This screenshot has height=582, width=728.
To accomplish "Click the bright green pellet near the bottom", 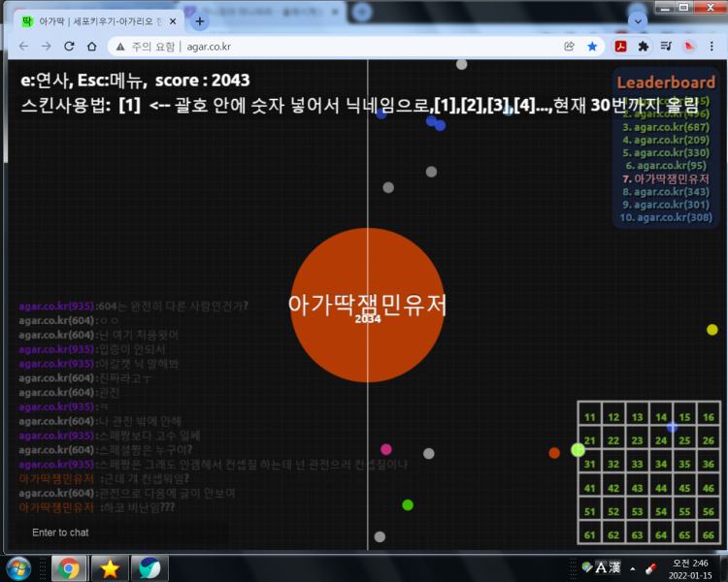I will coord(408,505).
